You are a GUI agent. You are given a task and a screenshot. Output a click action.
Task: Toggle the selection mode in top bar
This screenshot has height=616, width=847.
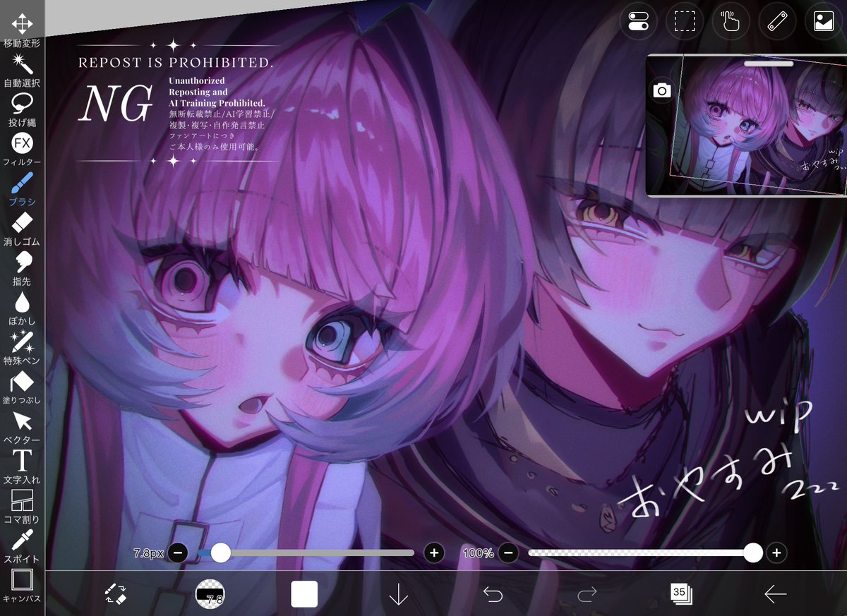point(685,21)
